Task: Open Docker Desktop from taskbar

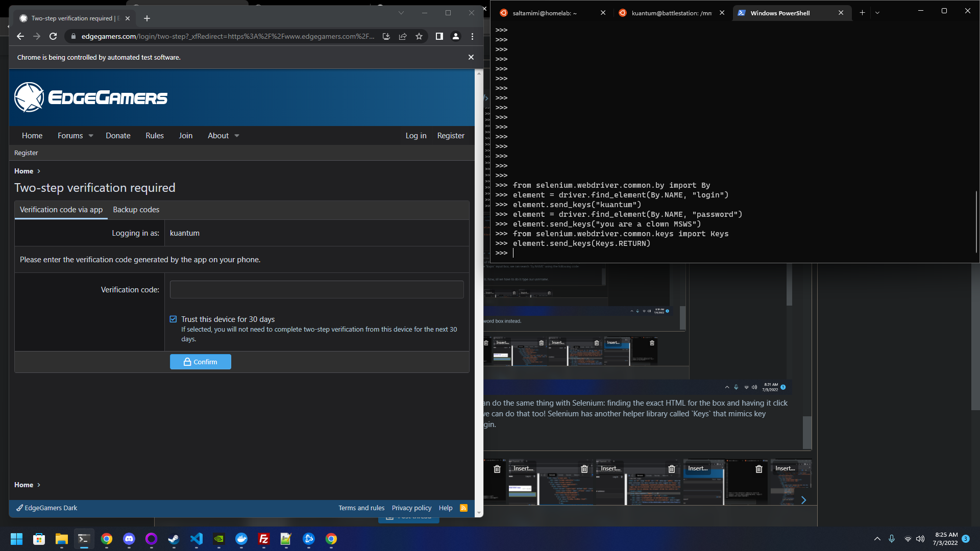Action: 241,539
